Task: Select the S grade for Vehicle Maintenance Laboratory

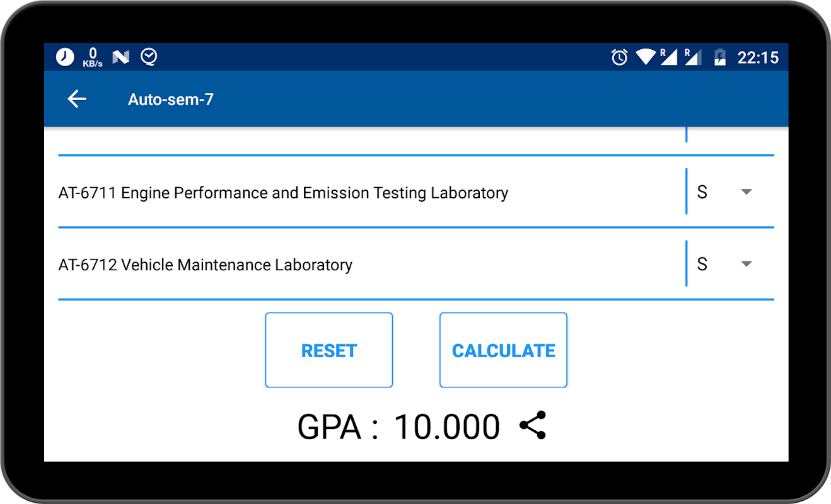Action: tap(702, 264)
